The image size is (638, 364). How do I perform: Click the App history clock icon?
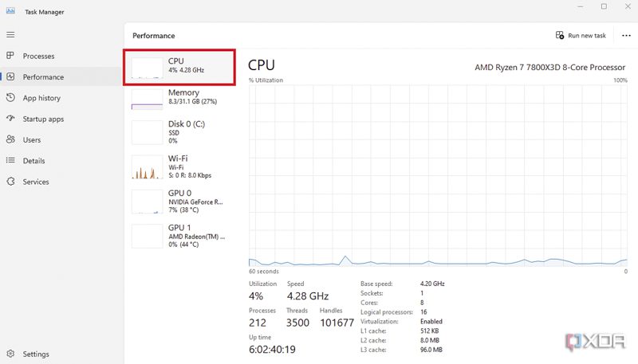[10, 97]
